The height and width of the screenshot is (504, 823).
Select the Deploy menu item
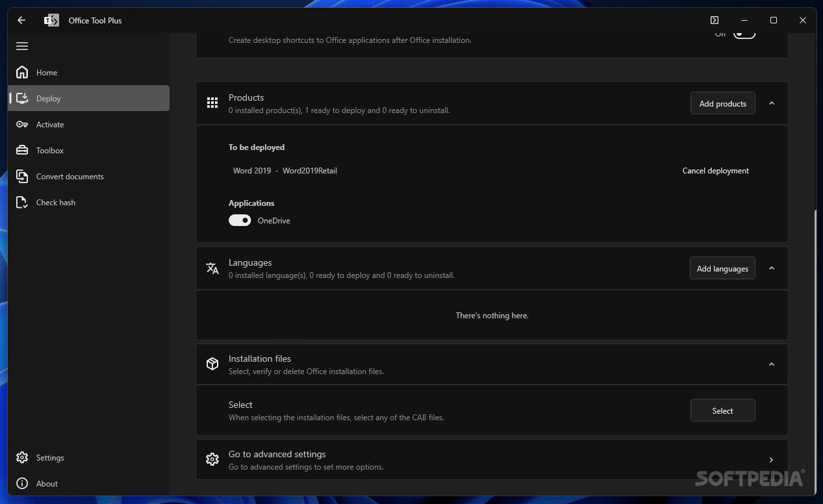point(88,98)
